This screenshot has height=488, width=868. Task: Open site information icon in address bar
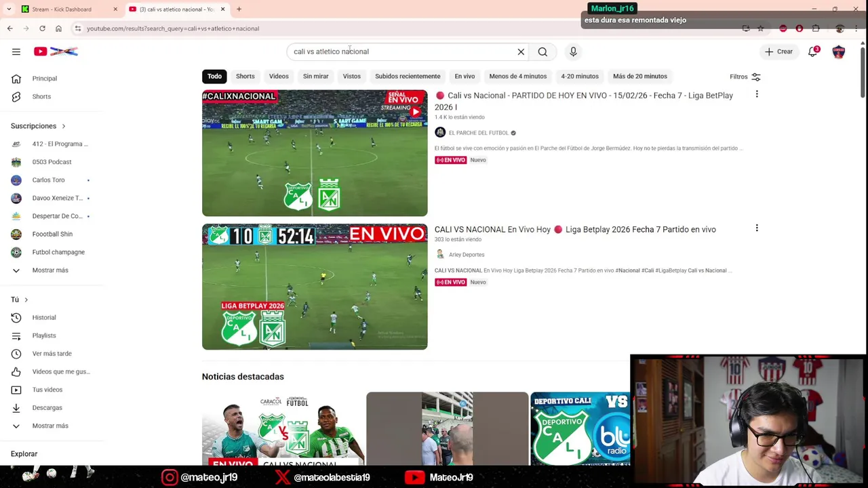(x=78, y=28)
